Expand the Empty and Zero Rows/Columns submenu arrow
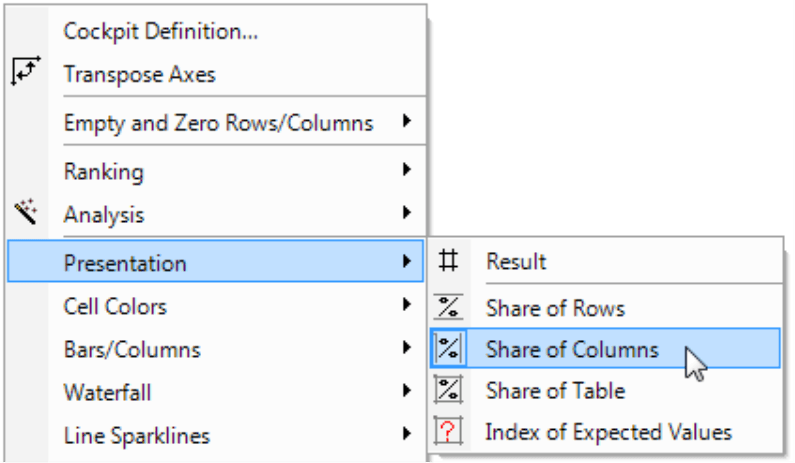Image resolution: width=795 pixels, height=463 pixels. [x=406, y=121]
